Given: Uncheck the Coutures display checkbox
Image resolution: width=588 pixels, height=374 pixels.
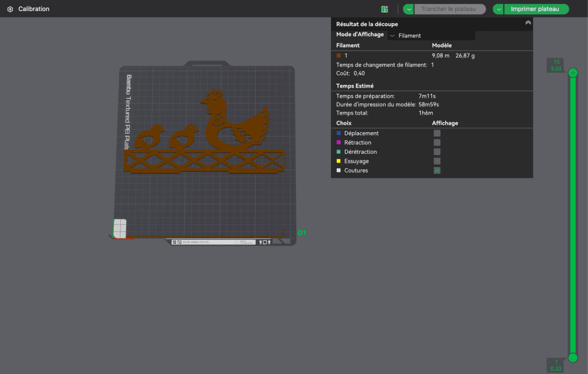Looking at the screenshot, I should 437,170.
